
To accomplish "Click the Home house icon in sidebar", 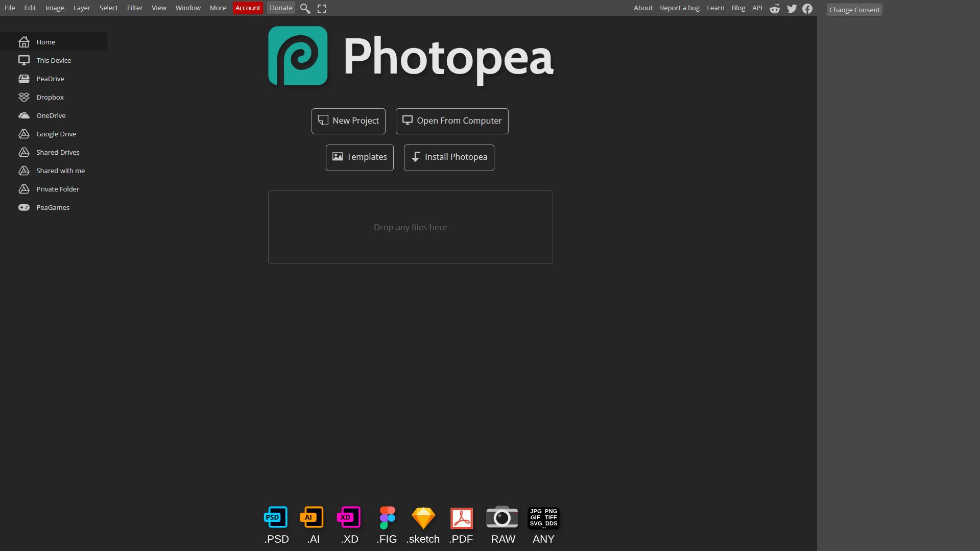I will (24, 42).
